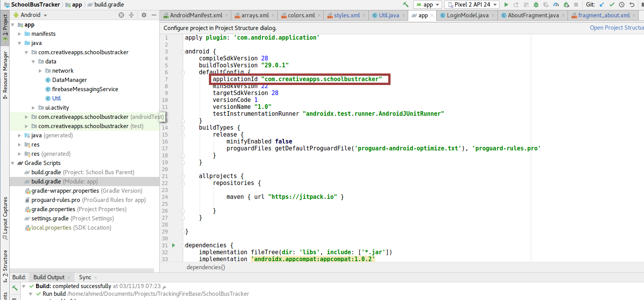The width and height of the screenshot is (644, 300).
Task: Show Git history clock icon
Action: (622, 5)
